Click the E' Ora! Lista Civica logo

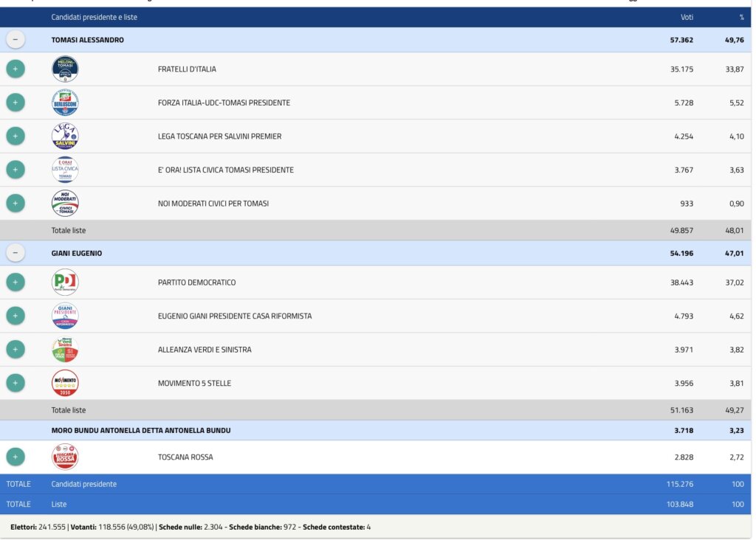pos(65,170)
